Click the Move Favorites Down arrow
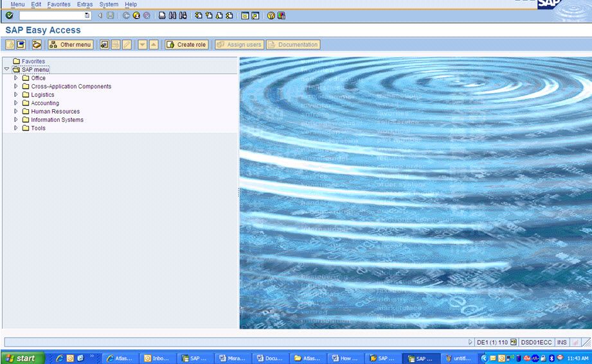This screenshot has height=364, width=592. [142, 44]
